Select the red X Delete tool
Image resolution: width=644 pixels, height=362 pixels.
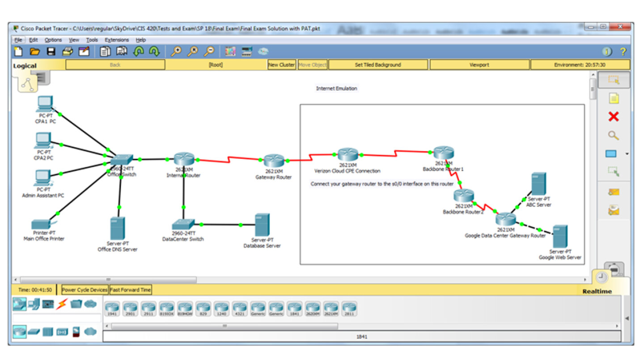[614, 117]
